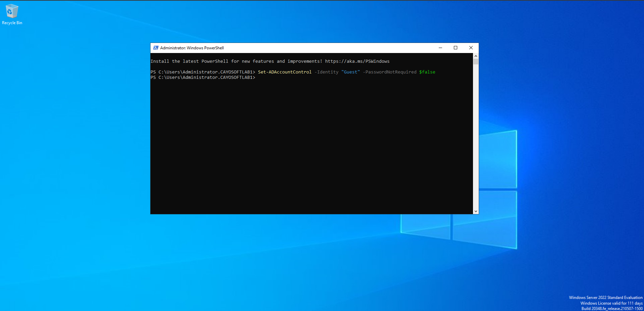Screen dimensions: 644x311
Task: Click the Recycle Bin text label
Action: click(12, 23)
